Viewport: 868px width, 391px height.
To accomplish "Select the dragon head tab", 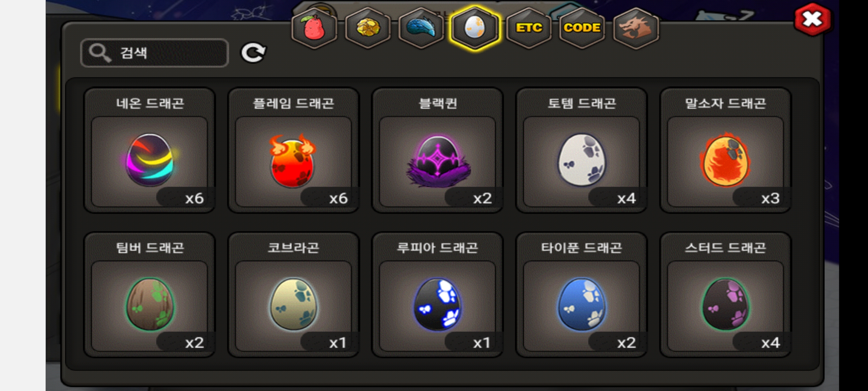I will [635, 28].
